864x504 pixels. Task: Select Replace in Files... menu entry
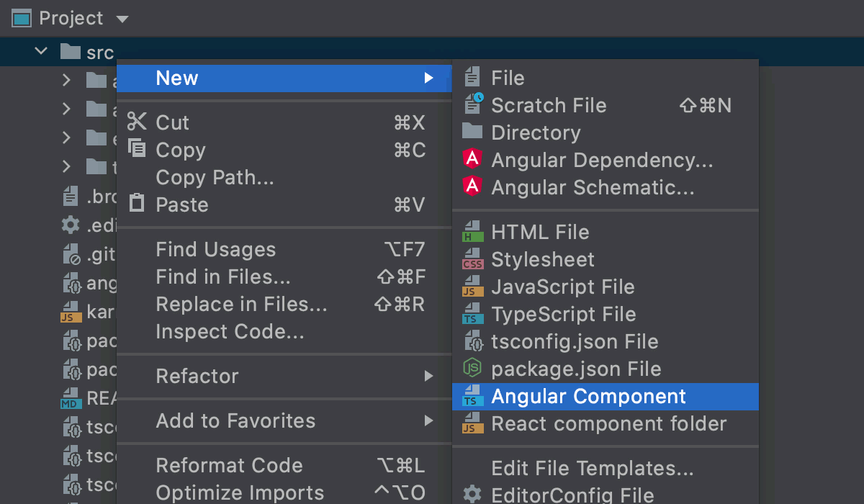(284, 305)
